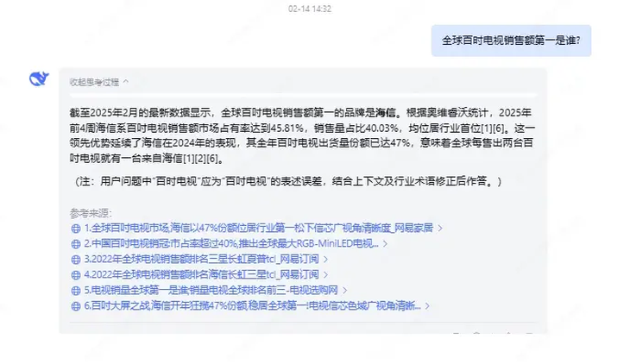
Task: Click the 02-14 14:32 timestamp
Action: [x=309, y=9]
